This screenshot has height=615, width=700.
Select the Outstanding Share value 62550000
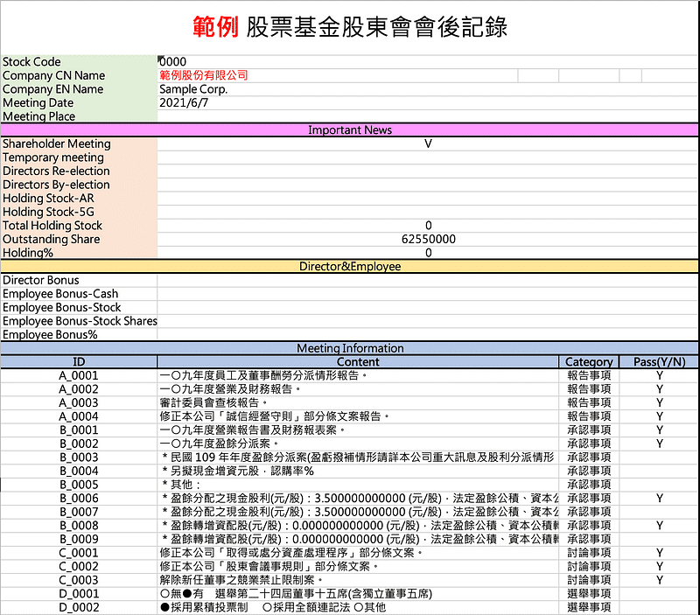(x=428, y=239)
